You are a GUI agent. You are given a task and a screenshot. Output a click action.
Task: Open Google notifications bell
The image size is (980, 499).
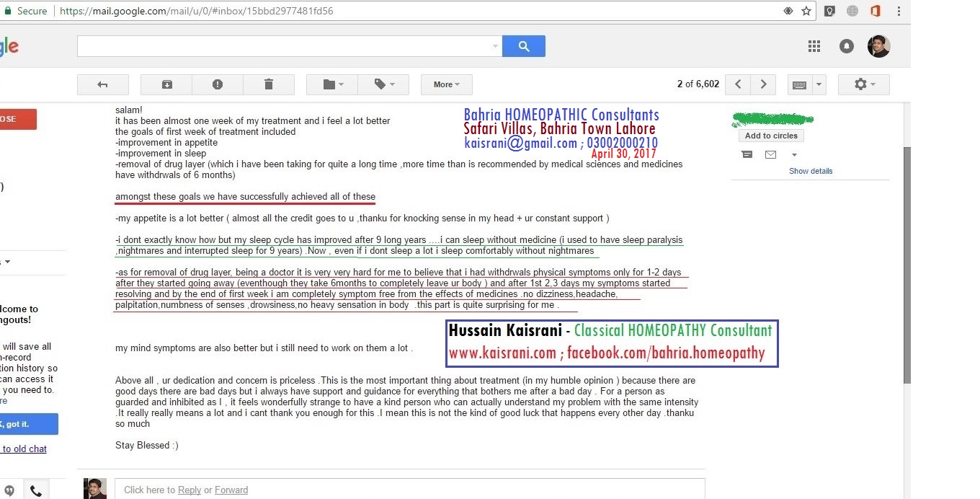(847, 46)
